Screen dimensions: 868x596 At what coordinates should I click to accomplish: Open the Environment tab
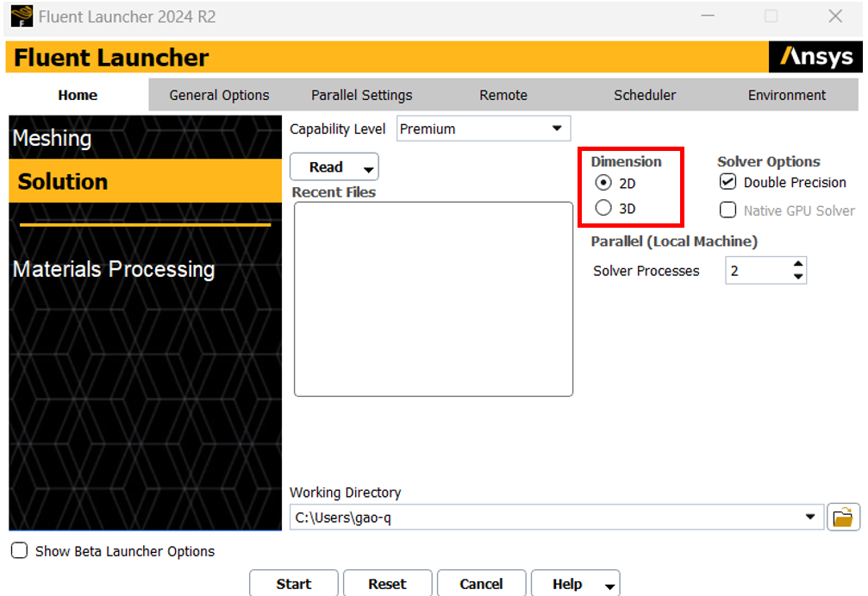(x=787, y=95)
